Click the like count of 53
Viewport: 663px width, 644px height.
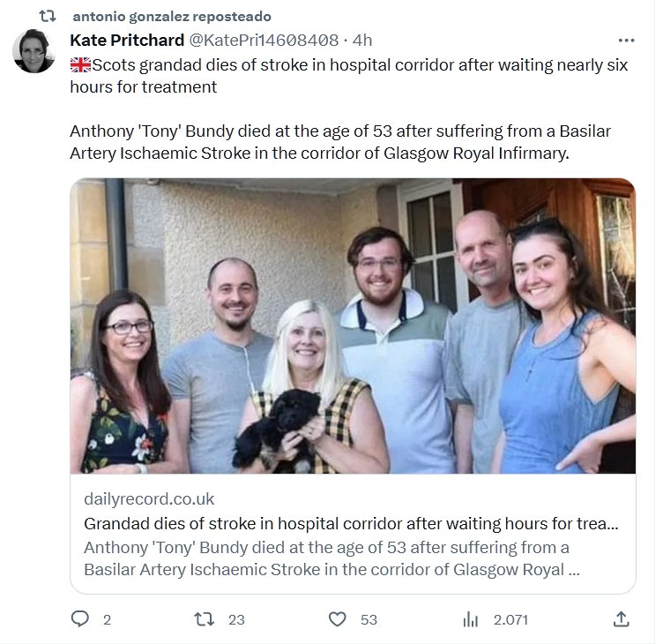click(369, 619)
